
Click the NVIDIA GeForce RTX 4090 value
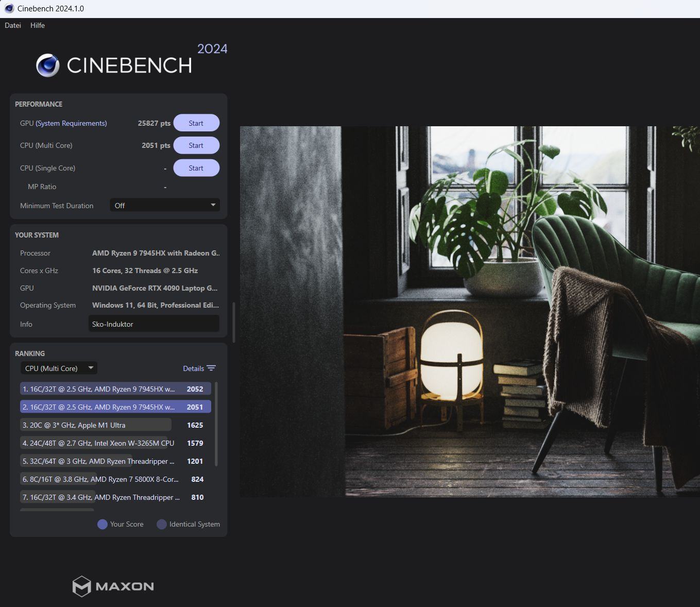[155, 288]
